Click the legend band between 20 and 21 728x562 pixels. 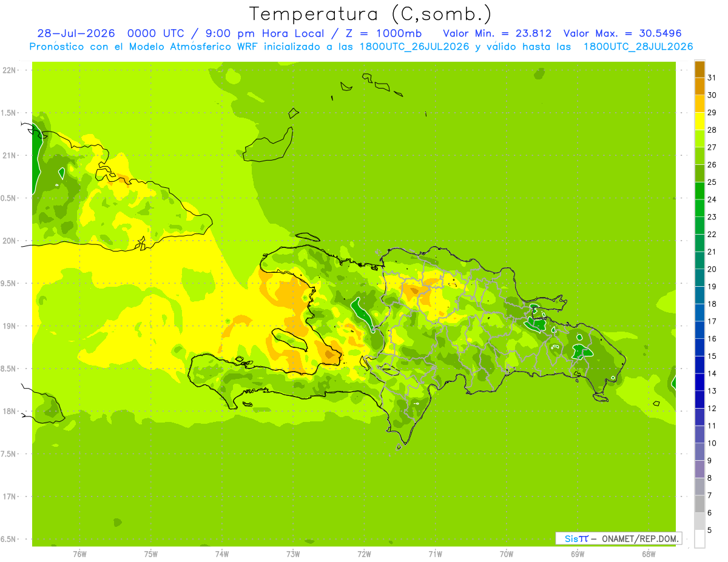click(x=699, y=261)
